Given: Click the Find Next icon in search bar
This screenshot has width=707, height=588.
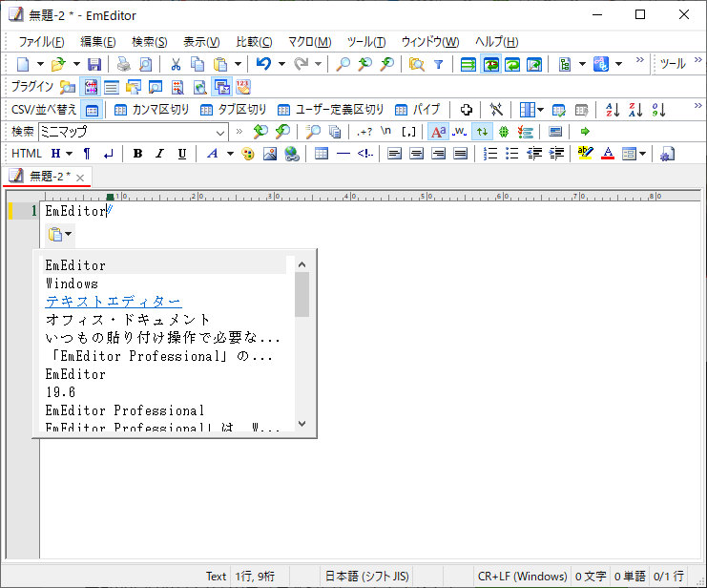Looking at the screenshot, I should coord(282,132).
